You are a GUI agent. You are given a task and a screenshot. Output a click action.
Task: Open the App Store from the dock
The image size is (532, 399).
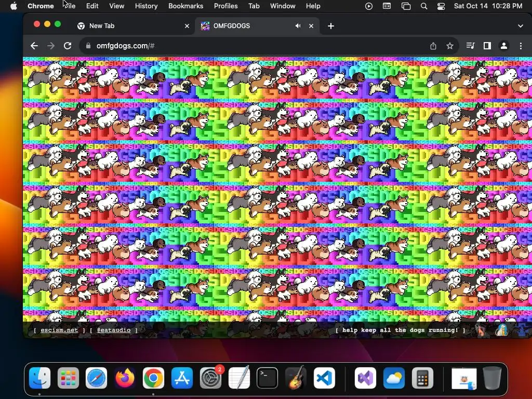(182, 378)
